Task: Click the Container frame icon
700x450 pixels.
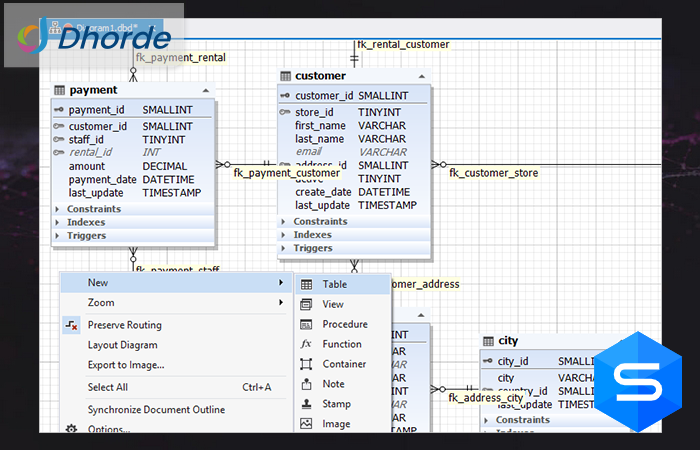Action: [306, 364]
